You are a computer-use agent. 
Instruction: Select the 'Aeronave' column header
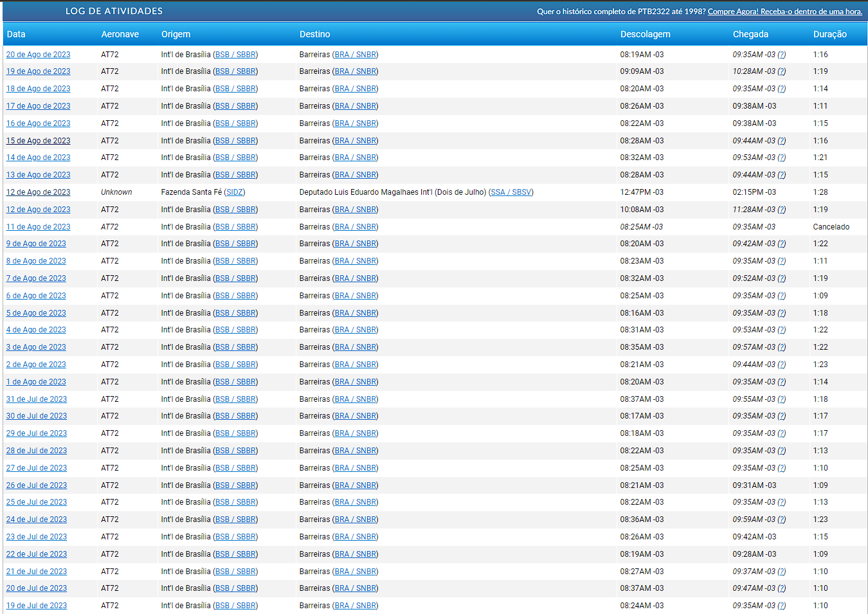point(120,34)
